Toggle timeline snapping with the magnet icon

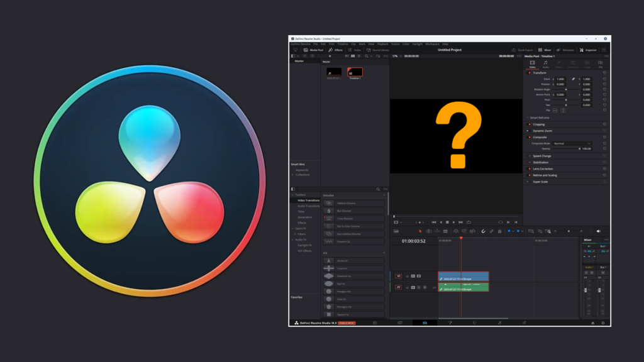coord(483,233)
